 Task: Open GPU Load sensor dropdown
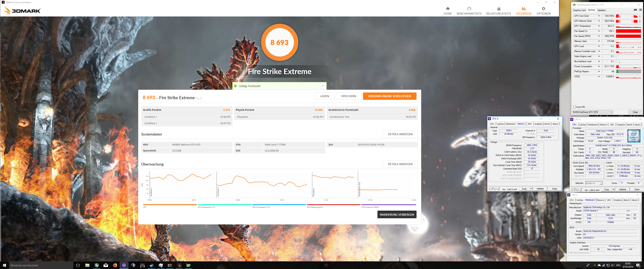tap(599, 46)
